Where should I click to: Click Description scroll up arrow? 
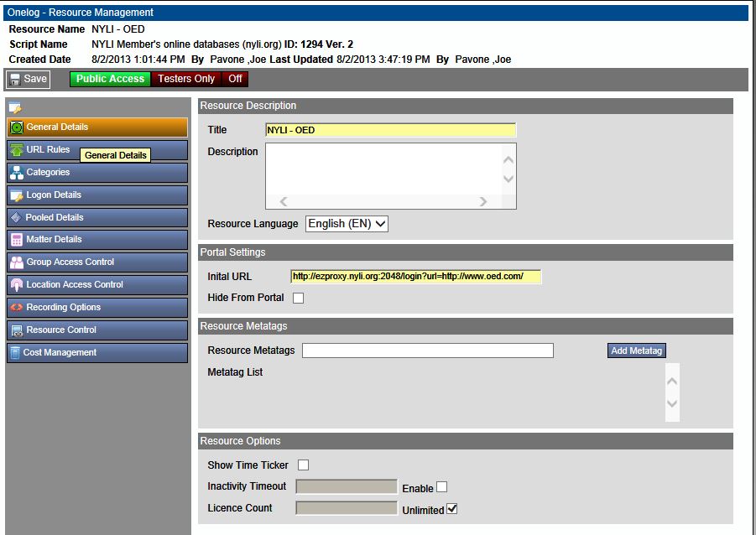click(508, 160)
